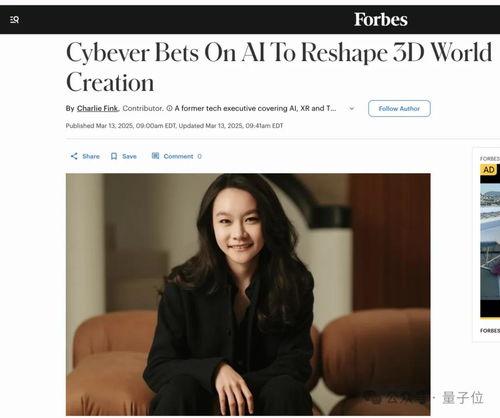
Task: Click the Comment speech icon
Action: pos(155,156)
